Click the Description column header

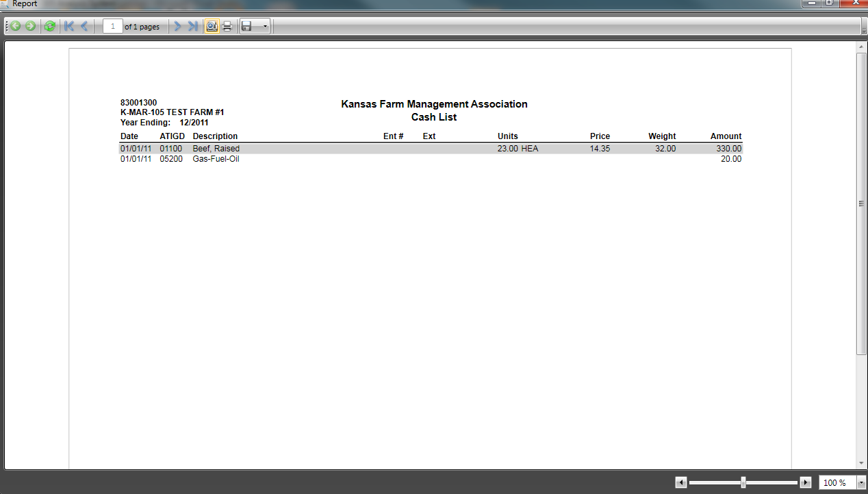216,136
